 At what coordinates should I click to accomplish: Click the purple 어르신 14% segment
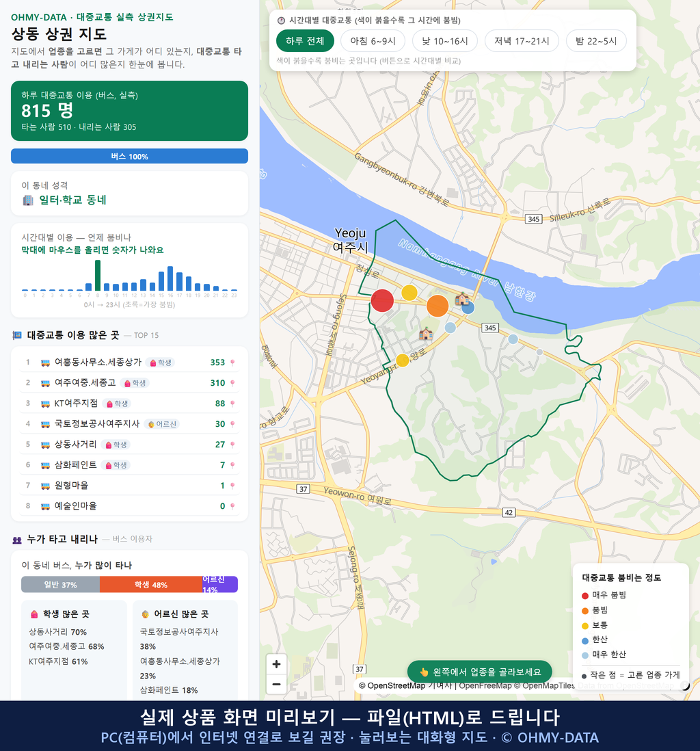[219, 584]
